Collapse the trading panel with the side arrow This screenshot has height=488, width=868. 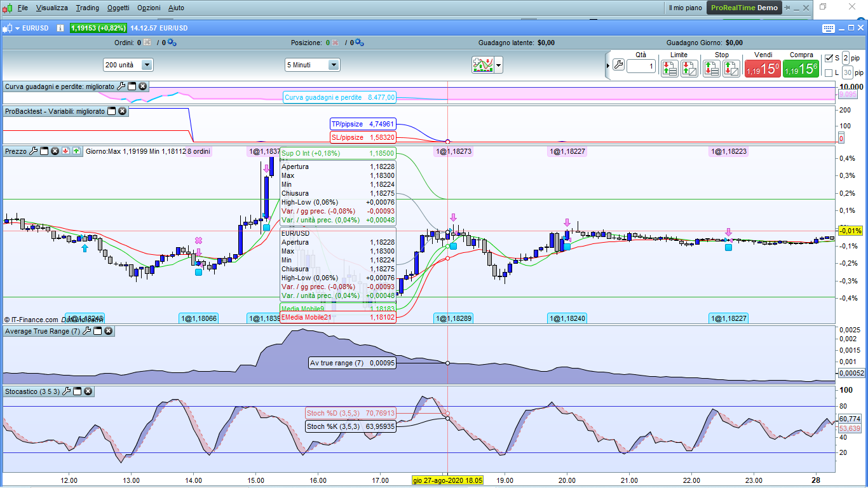pos(607,65)
